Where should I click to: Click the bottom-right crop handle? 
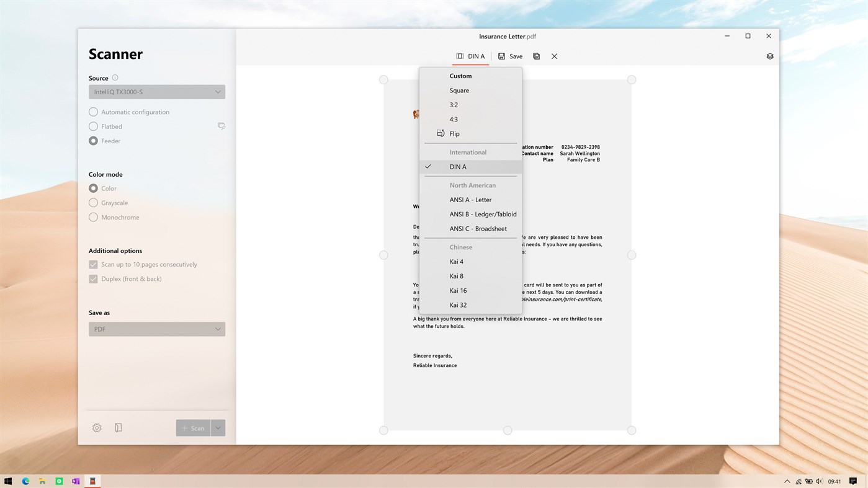632,430
